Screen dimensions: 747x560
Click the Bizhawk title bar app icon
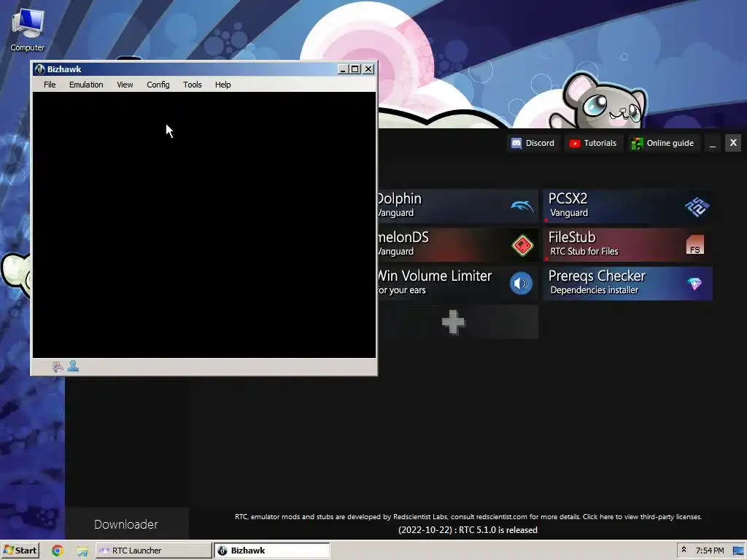39,69
